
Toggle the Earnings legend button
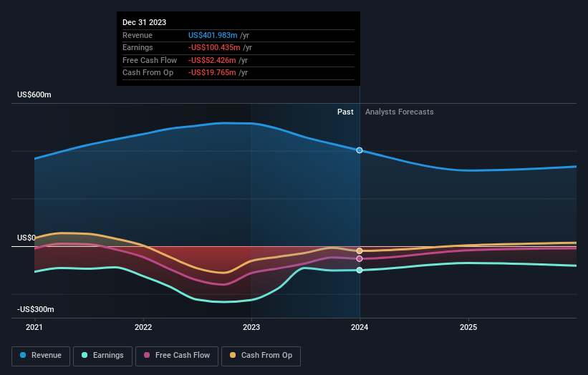point(102,356)
